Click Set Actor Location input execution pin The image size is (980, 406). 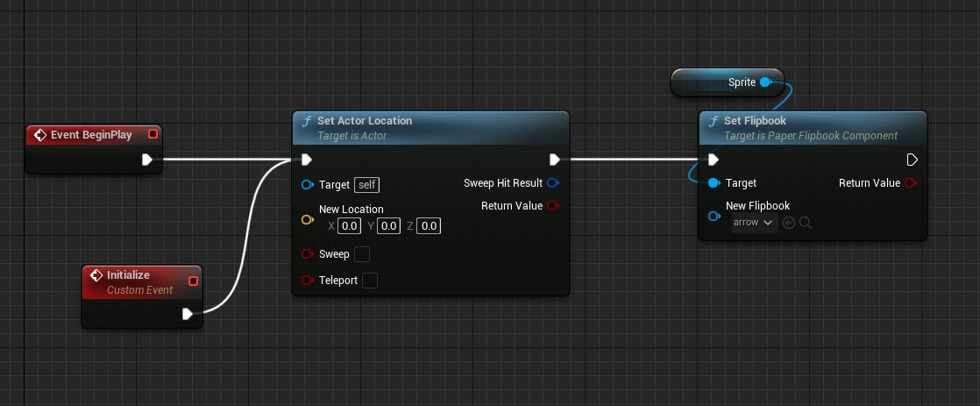[x=306, y=160]
